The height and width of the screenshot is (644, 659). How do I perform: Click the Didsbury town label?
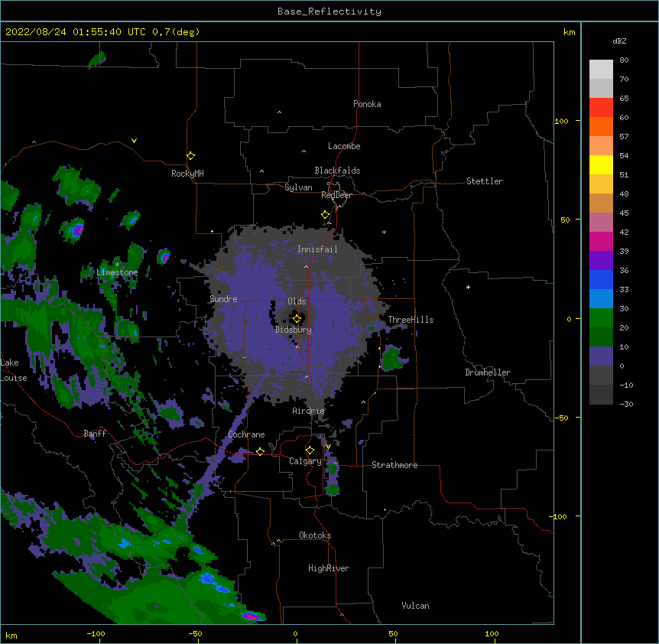tap(294, 330)
